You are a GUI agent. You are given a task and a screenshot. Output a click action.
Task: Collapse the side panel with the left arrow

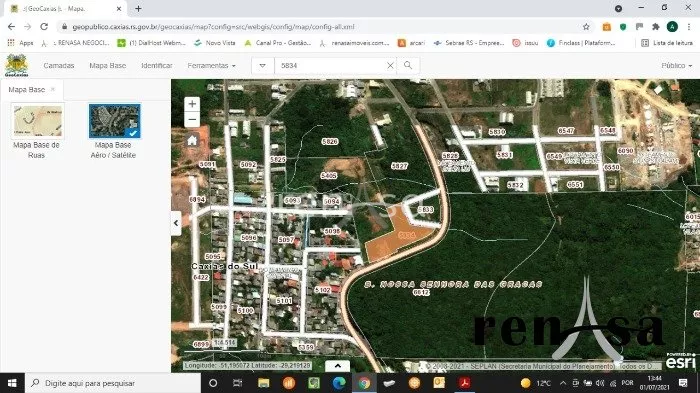tap(176, 223)
